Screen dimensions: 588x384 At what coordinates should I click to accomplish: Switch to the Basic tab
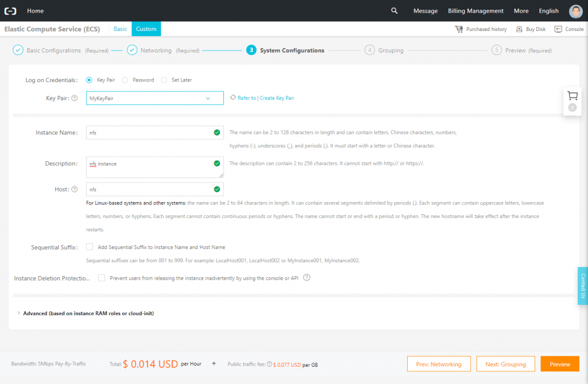[119, 28]
